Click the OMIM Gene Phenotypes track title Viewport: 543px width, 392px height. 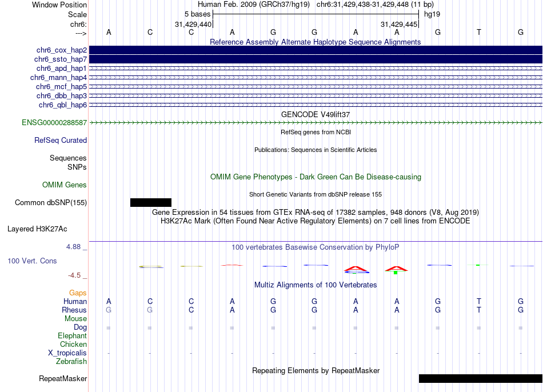pyautogui.click(x=316, y=177)
